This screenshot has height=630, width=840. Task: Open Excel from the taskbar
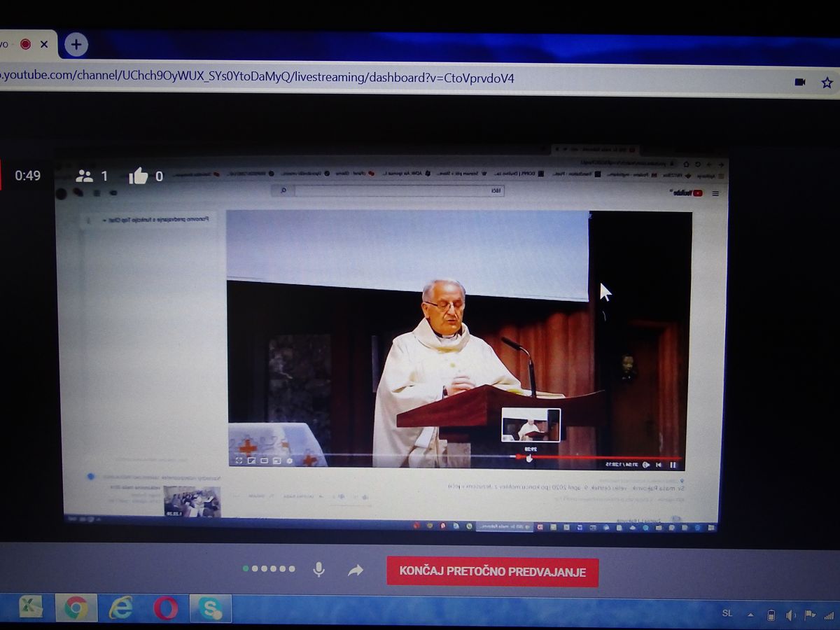click(31, 607)
